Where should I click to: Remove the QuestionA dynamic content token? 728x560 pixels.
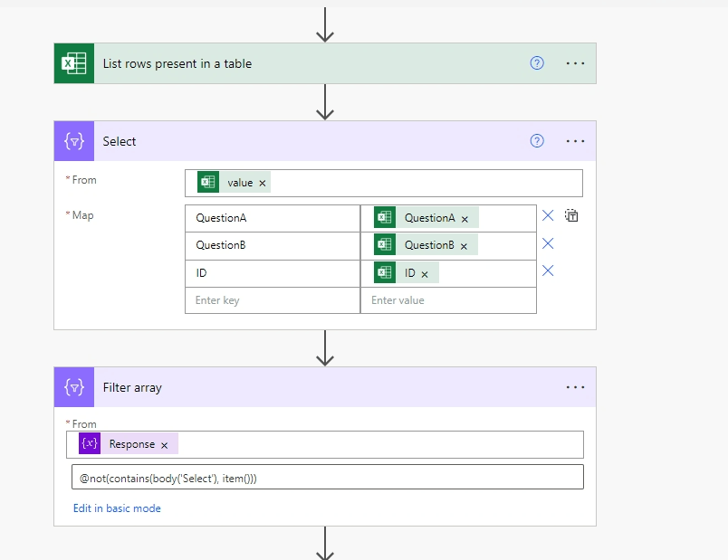tap(465, 219)
